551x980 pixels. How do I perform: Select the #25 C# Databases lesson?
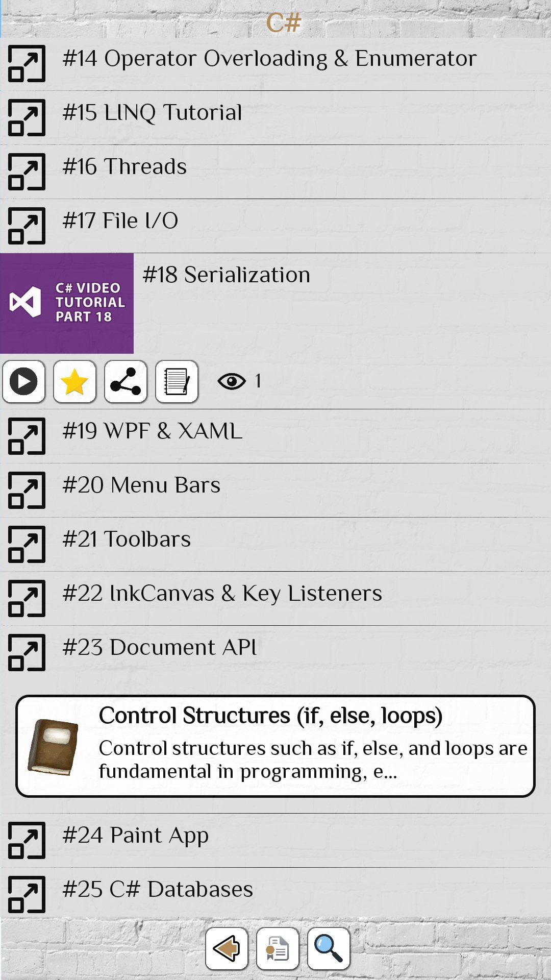[157, 890]
